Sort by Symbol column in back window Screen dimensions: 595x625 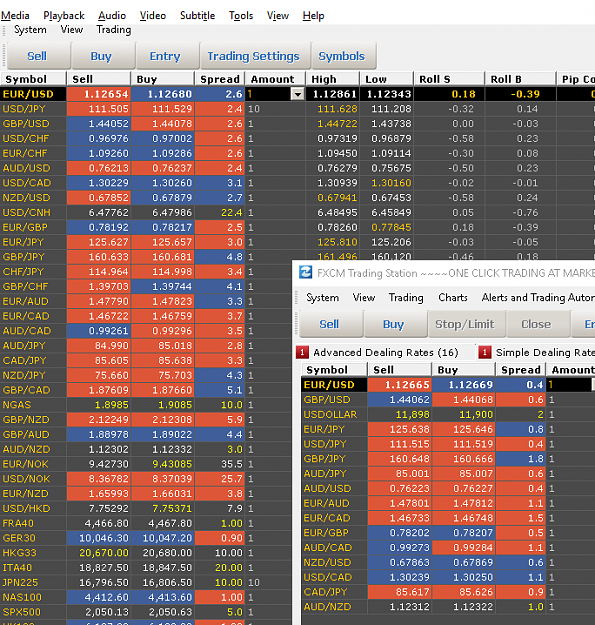click(33, 79)
